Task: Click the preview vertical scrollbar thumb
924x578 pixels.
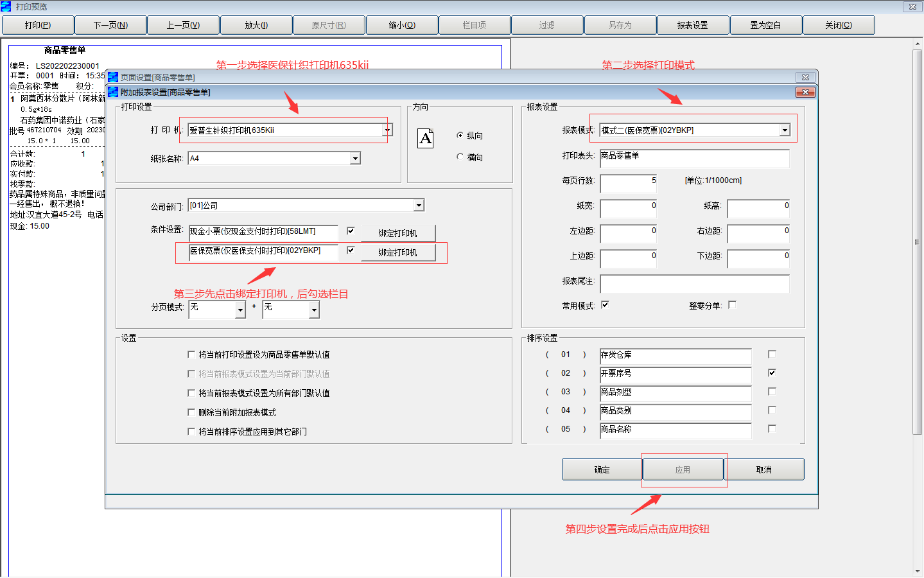Action: 917,242
